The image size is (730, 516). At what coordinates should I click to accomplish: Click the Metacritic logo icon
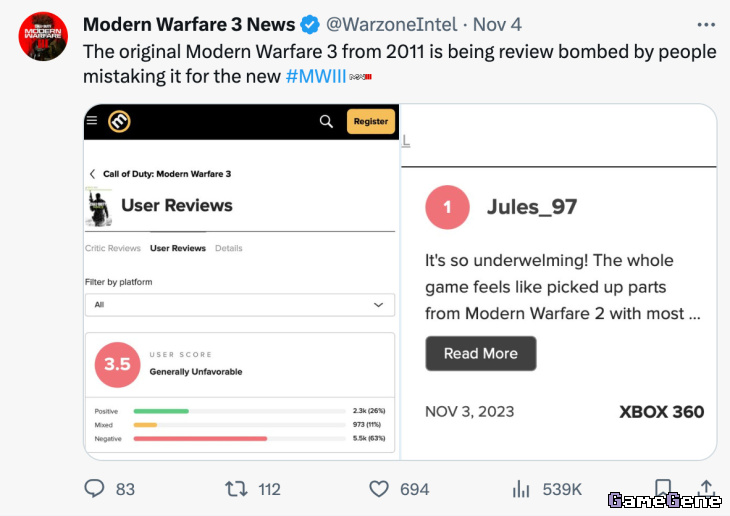(x=119, y=121)
